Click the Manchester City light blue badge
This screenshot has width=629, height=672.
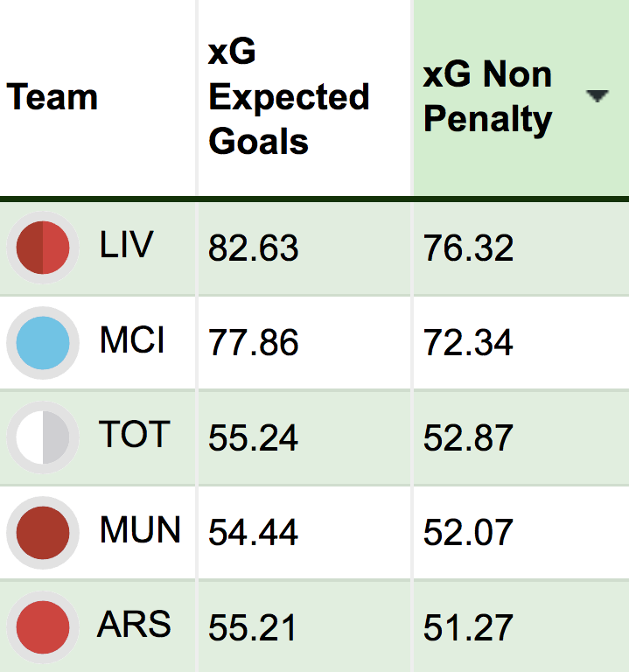(43, 343)
